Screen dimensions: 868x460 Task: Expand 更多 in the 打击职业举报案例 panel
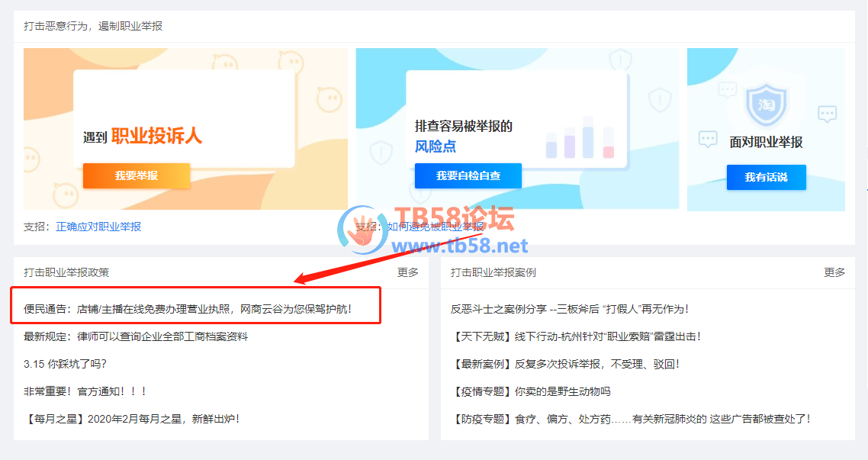tap(834, 272)
